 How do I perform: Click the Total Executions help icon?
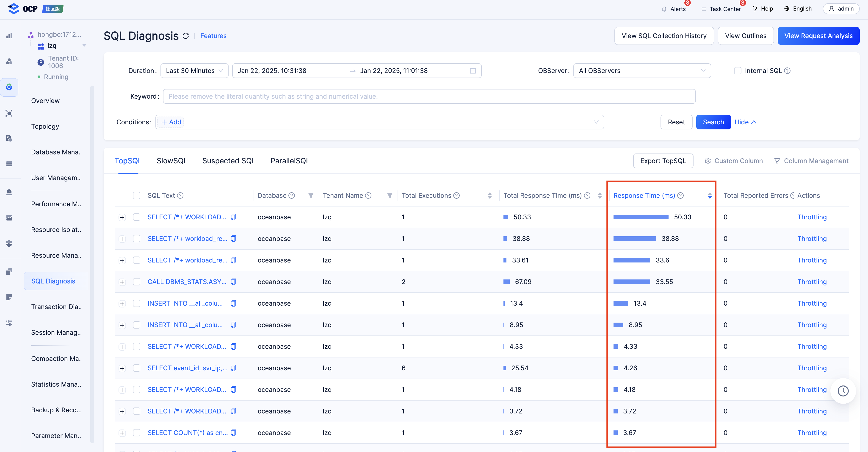tap(456, 196)
